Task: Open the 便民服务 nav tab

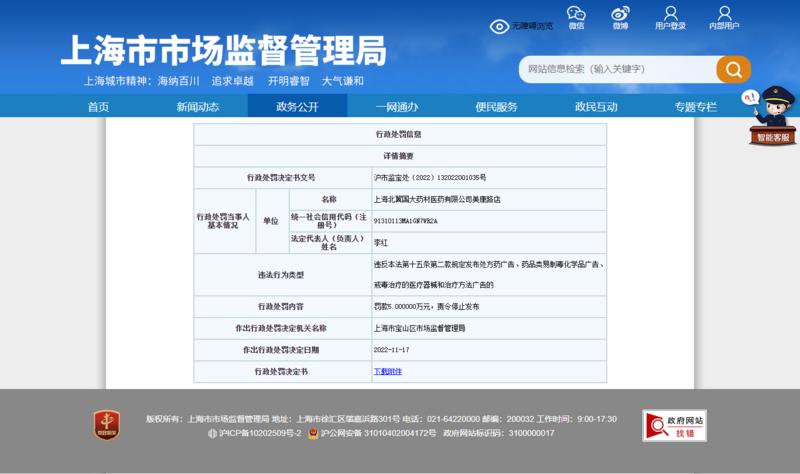Action: pos(496,107)
